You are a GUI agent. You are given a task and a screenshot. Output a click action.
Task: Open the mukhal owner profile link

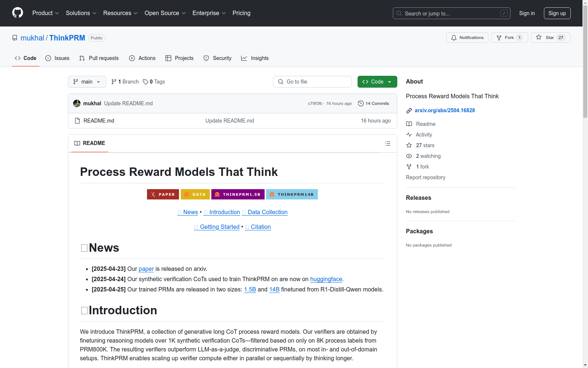[32, 38]
